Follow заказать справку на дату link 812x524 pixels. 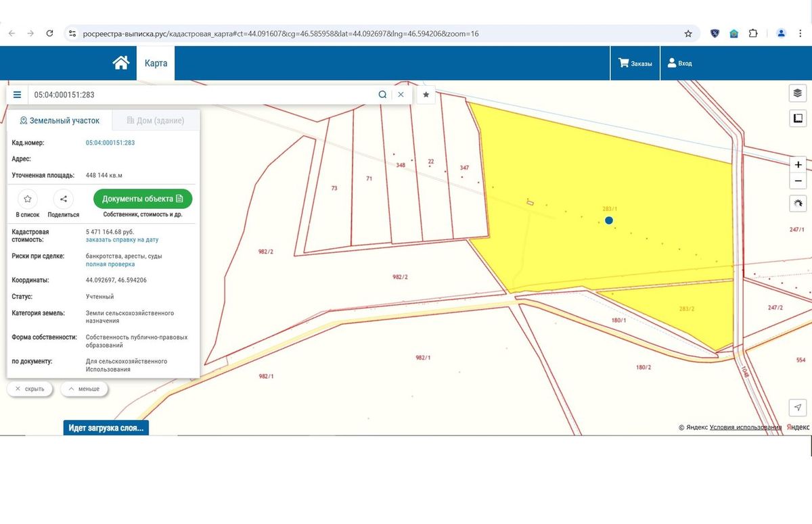(122, 240)
